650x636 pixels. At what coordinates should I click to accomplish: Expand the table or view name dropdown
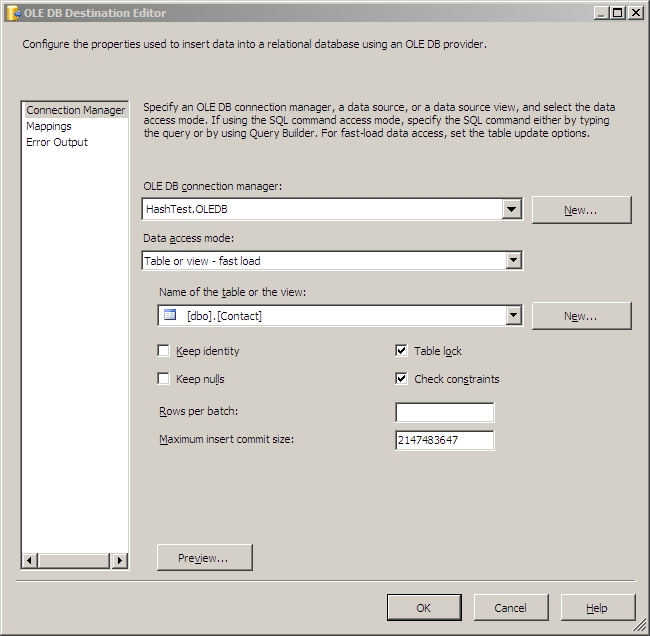tap(512, 315)
